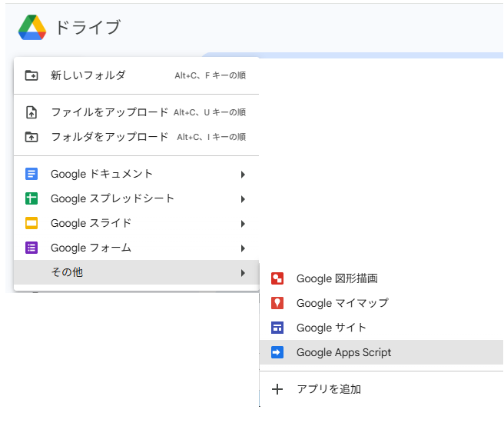
Task: Open Google スライド menu entry
Action: click(136, 223)
